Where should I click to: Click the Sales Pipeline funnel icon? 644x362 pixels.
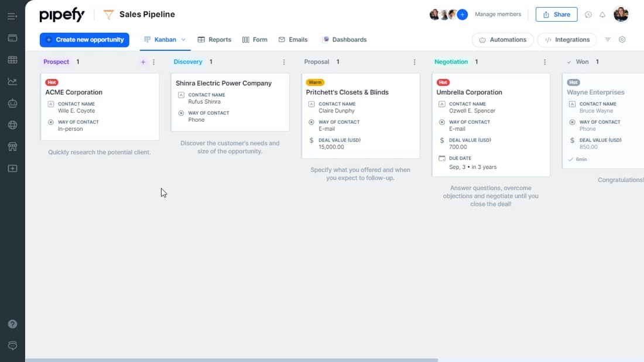pyautogui.click(x=108, y=15)
